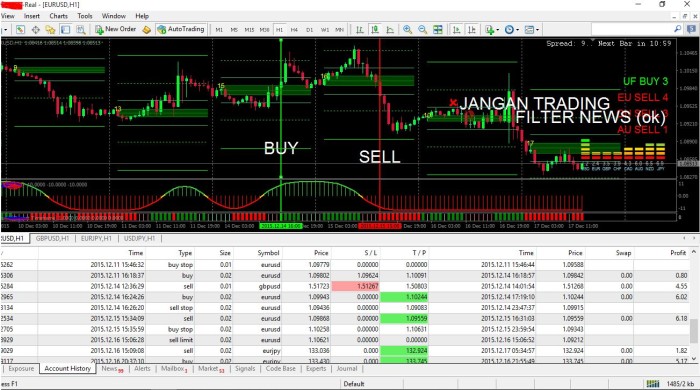Open the Experts terminal tab

(x=316, y=369)
